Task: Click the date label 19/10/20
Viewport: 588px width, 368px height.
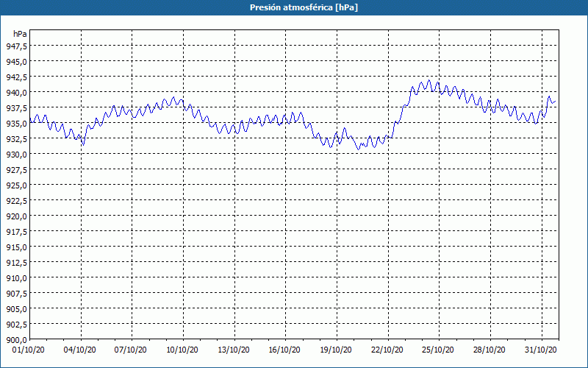Action: [x=336, y=350]
